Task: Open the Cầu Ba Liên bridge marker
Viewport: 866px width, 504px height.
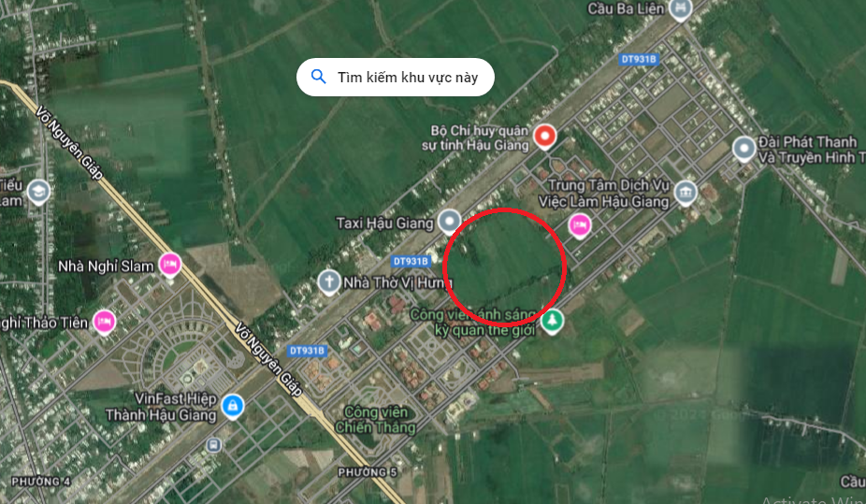Action: [680, 8]
